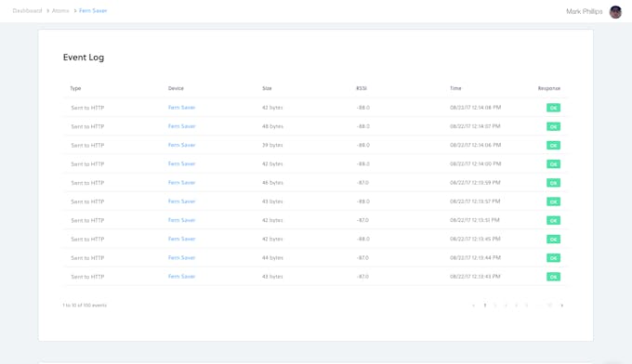The image size is (632, 364).
Task: Click OK response badge for 12:13:44 PM event
Action: 553,258
